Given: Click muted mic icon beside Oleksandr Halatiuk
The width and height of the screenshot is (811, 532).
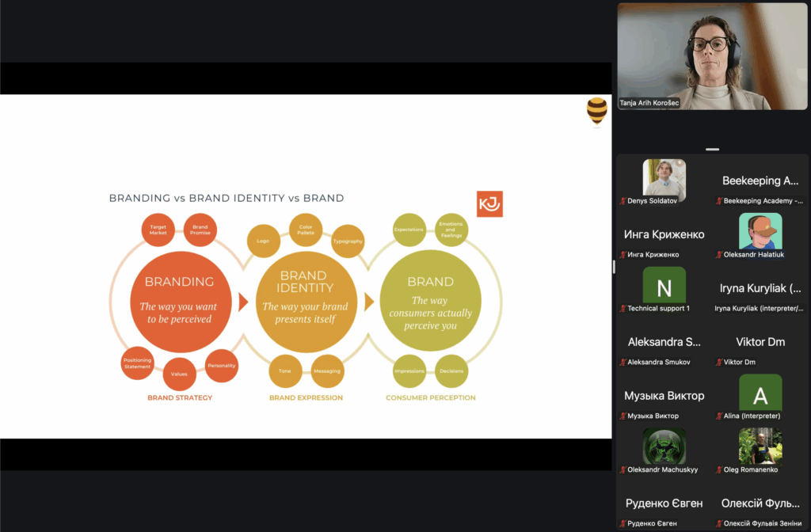Looking at the screenshot, I should pos(719,255).
